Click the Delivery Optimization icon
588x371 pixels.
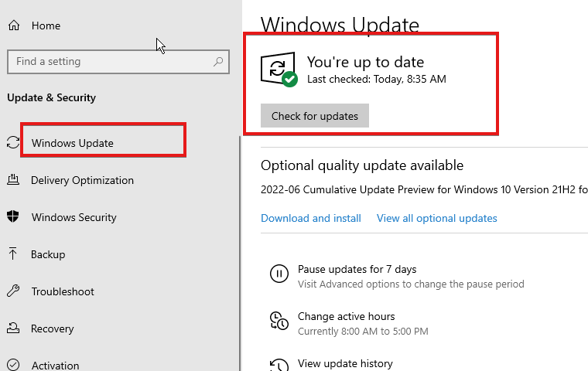(13, 180)
